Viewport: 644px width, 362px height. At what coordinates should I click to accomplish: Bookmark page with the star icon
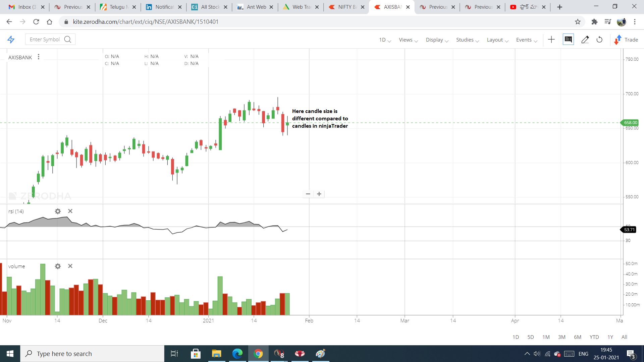(x=578, y=22)
